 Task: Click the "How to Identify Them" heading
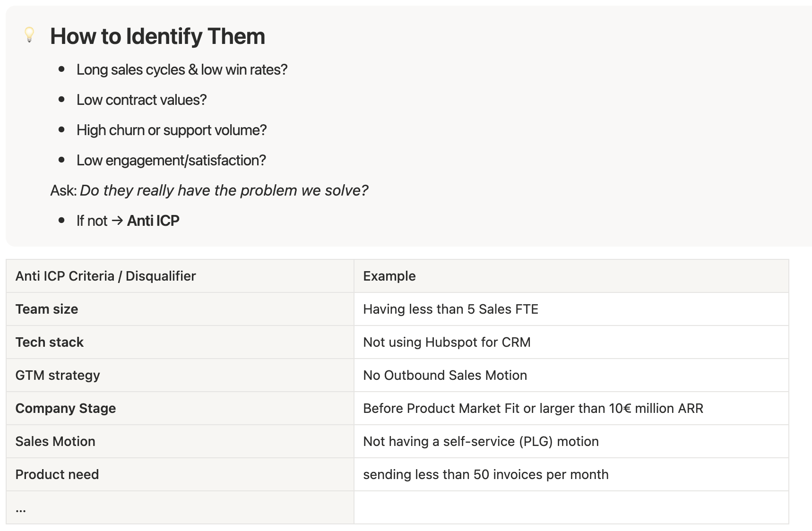pyautogui.click(x=157, y=36)
